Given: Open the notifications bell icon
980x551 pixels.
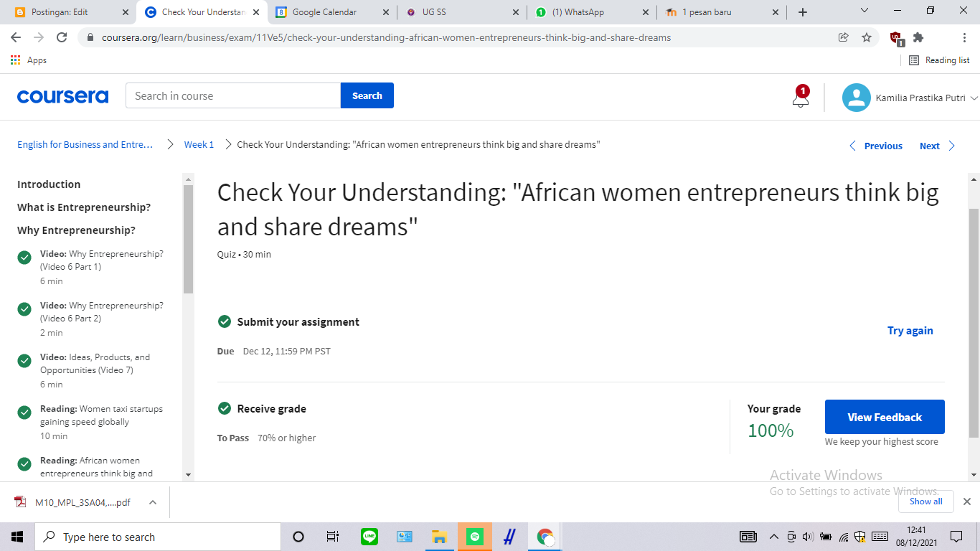Looking at the screenshot, I should point(801,97).
